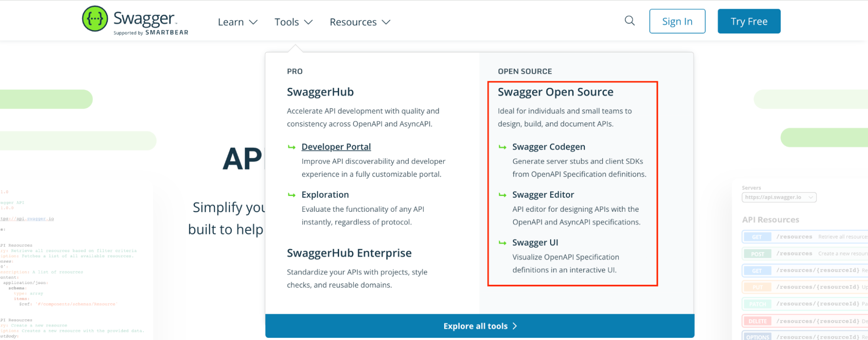This screenshot has width=868, height=340.
Task: Open the Exploration link
Action: 325,195
